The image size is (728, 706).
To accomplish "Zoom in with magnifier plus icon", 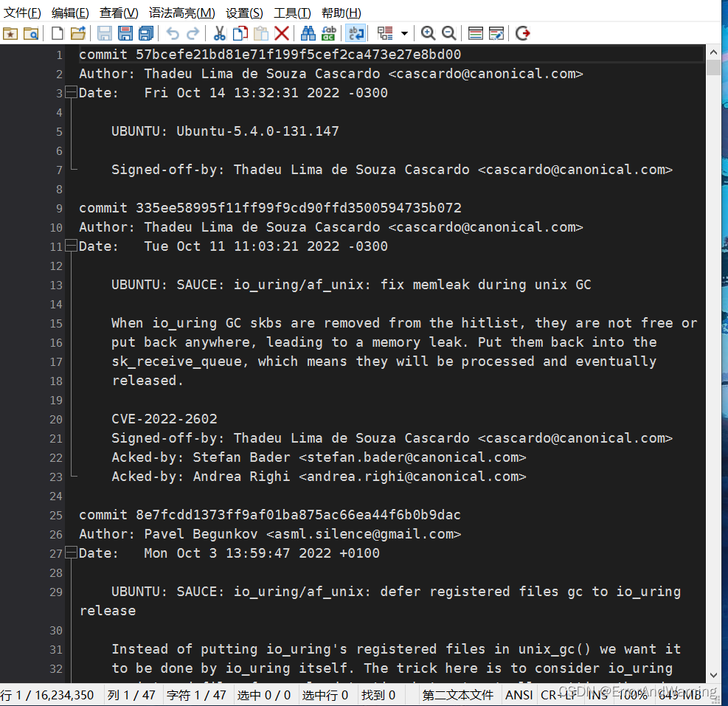I will (428, 33).
